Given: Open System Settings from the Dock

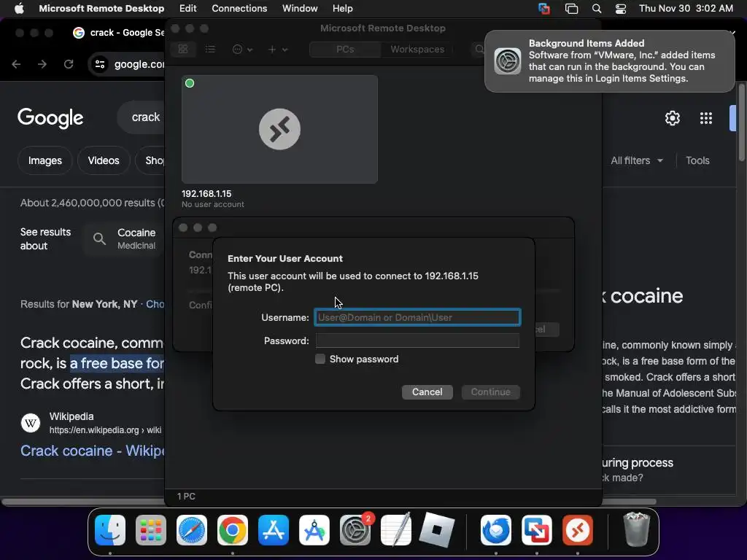Looking at the screenshot, I should [x=355, y=530].
